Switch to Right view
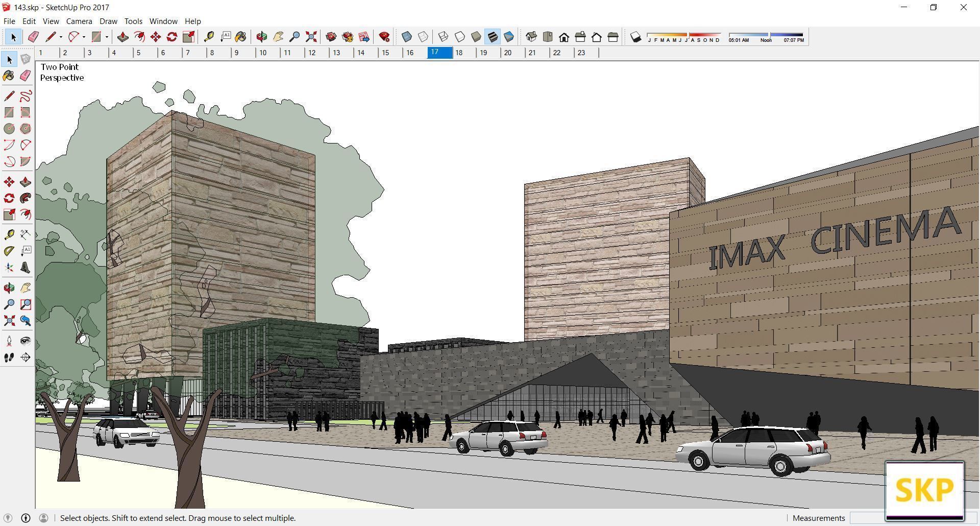Viewport: 980px width, 526px height. (580, 37)
